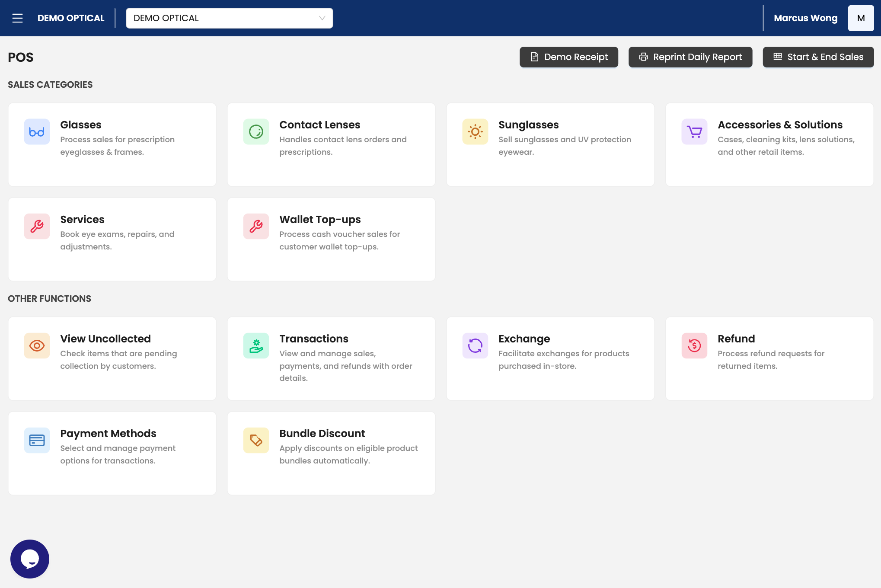Click the Bundle Discount tag icon
This screenshot has height=588, width=881.
point(256,440)
